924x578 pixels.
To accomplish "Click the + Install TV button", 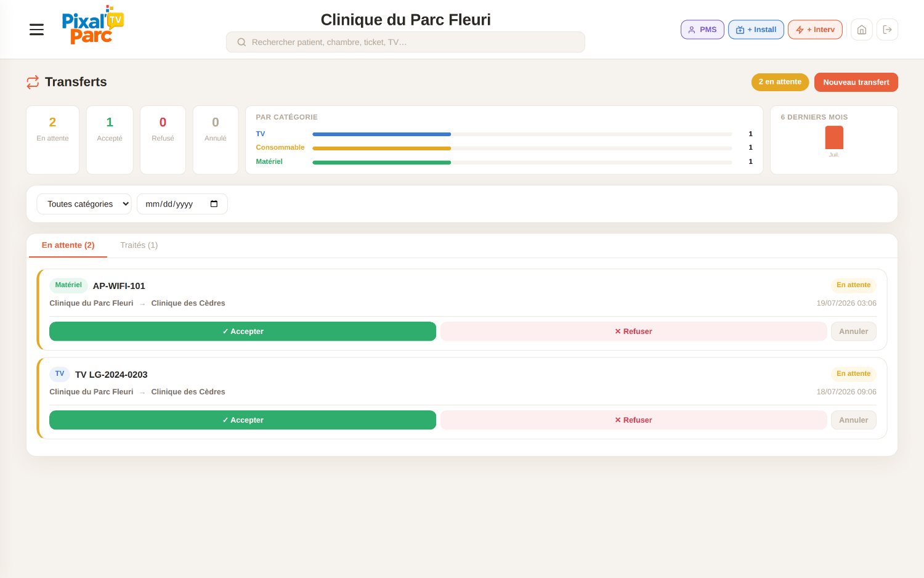I will pos(756,30).
